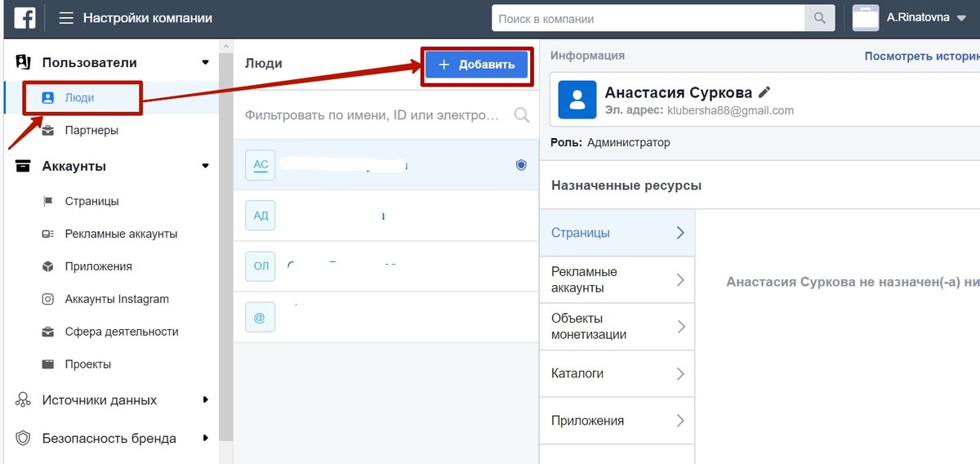Click the left sidebar vertical scrollbar
Image resolution: width=980 pixels, height=464 pixels.
pos(226,245)
